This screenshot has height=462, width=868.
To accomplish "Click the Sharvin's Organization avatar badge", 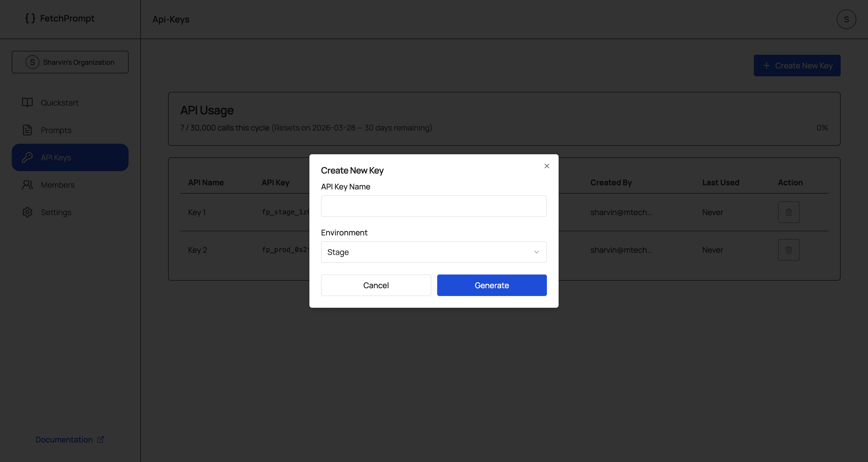I will (x=32, y=62).
